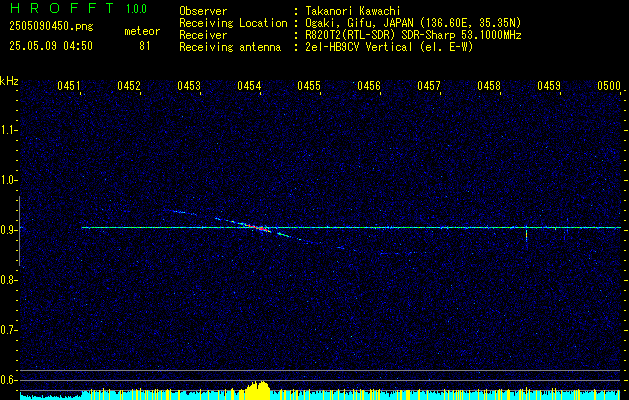The image size is (629, 400).
Task: Click the 0452 time axis marker
Action: coord(129,86)
